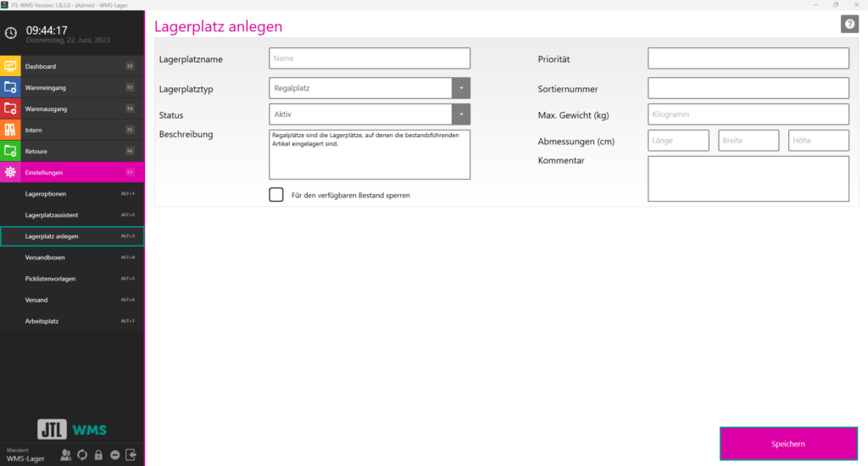Viewport: 868px width, 466px height.
Task: Click into the Max. Gewicht Kilogramm field
Action: [748, 114]
